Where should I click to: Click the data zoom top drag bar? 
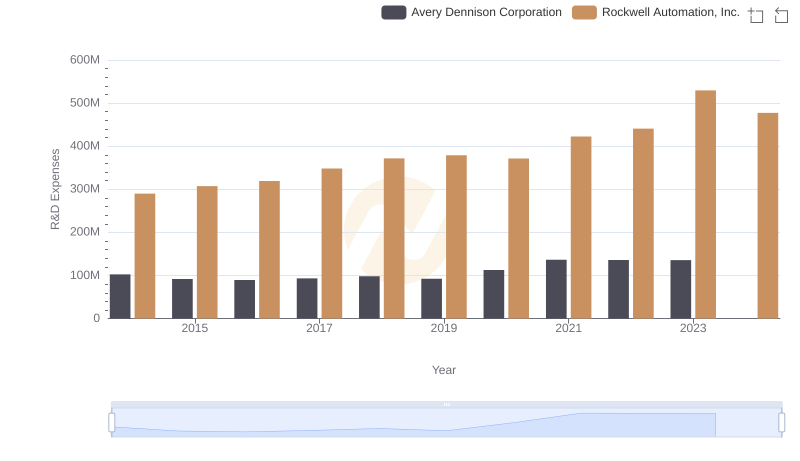click(446, 404)
